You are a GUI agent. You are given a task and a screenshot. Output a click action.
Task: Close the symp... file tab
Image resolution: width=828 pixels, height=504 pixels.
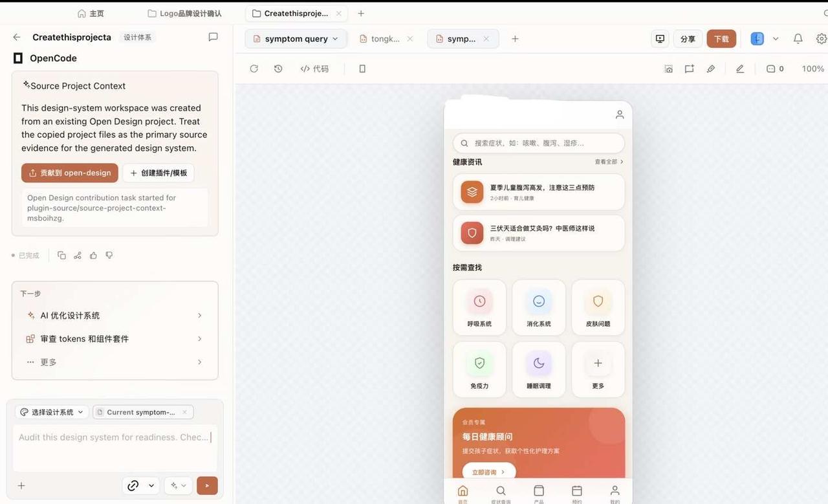pyautogui.click(x=486, y=39)
